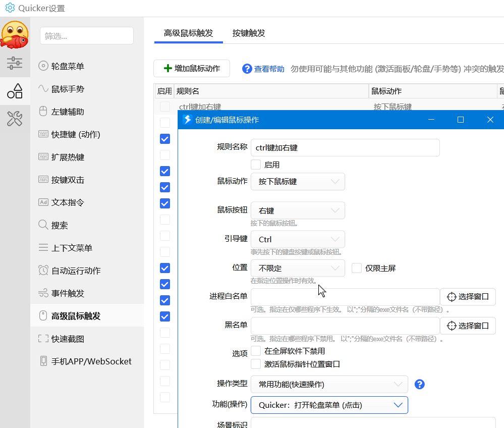This screenshot has height=428, width=504.
Task: Check 在全屏软件下禁用 option
Action: (256, 351)
